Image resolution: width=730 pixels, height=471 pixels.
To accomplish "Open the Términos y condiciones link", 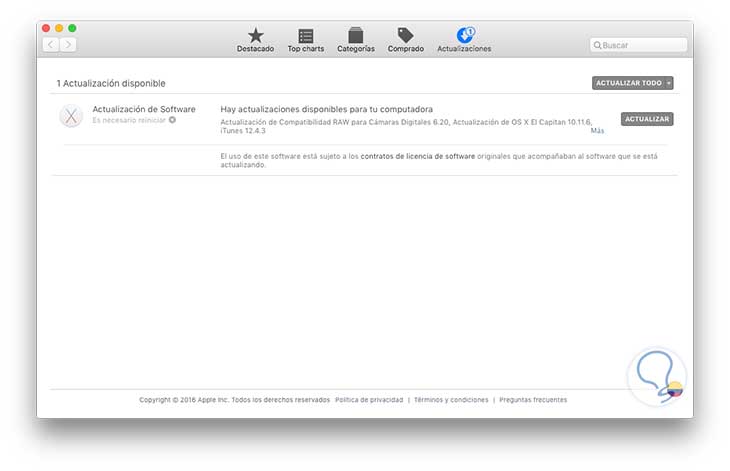I will pos(451,400).
